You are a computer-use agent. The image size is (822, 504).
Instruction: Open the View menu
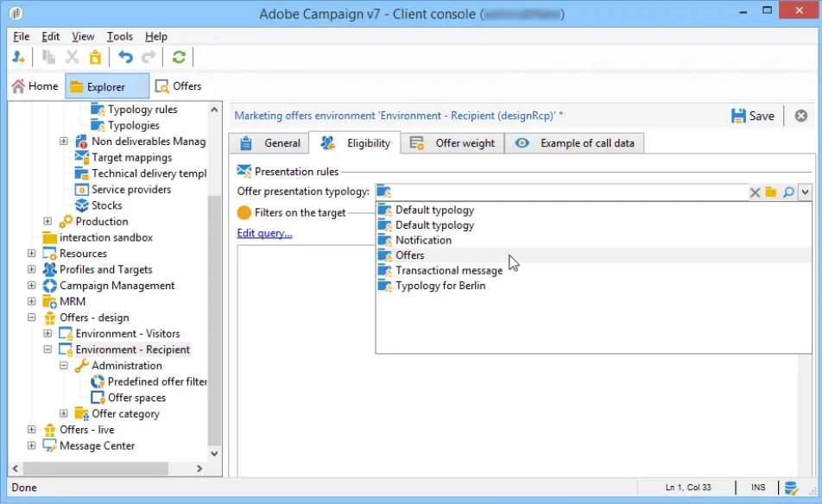(83, 36)
